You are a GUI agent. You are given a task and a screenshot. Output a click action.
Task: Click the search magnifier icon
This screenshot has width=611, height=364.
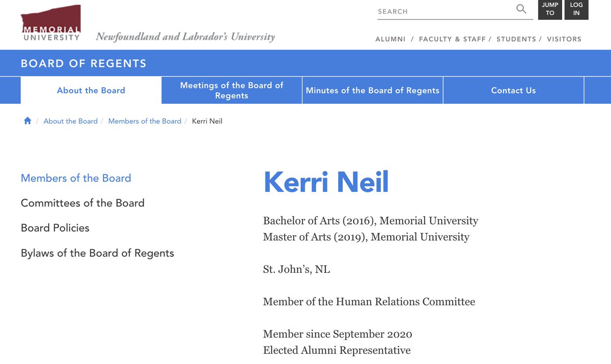(x=521, y=9)
